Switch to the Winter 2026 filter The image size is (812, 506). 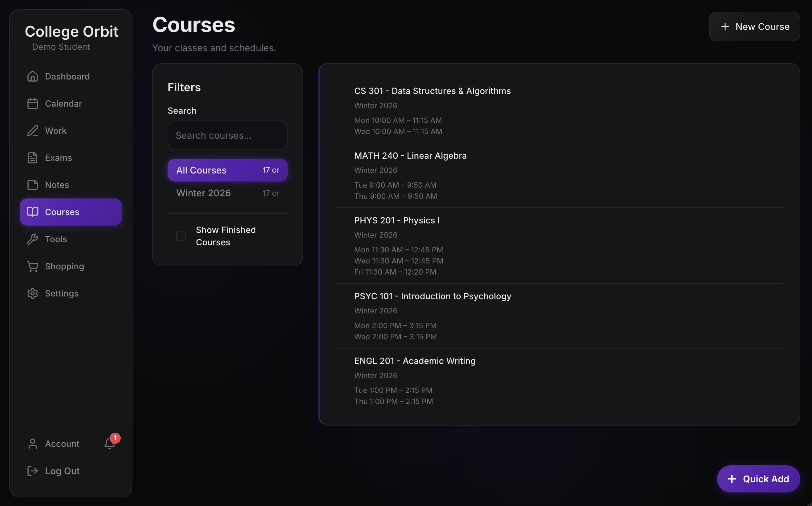[x=227, y=193]
